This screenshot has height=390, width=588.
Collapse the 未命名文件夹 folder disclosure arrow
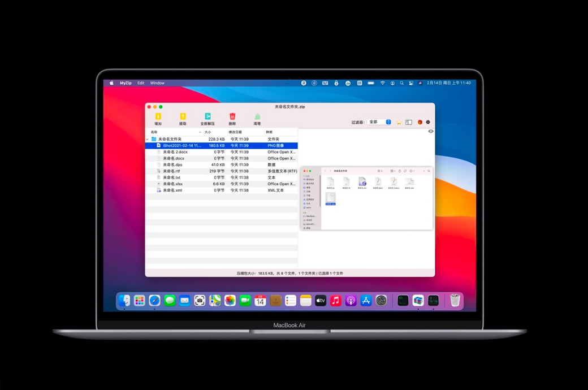[x=148, y=139]
